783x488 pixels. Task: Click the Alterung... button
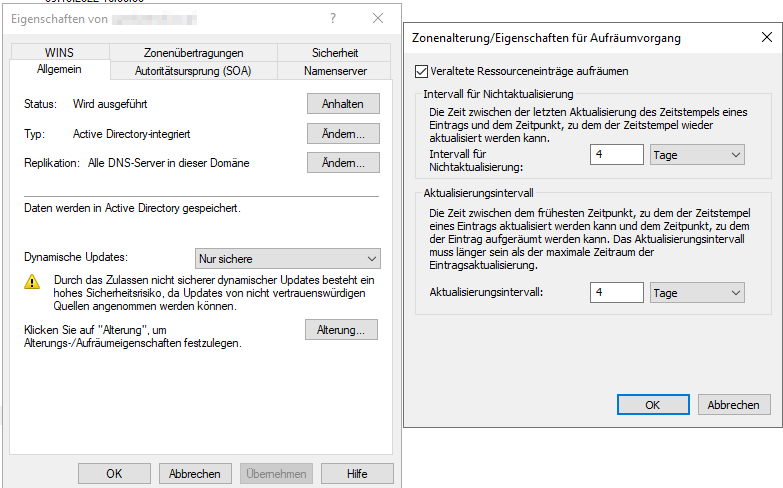click(x=341, y=330)
